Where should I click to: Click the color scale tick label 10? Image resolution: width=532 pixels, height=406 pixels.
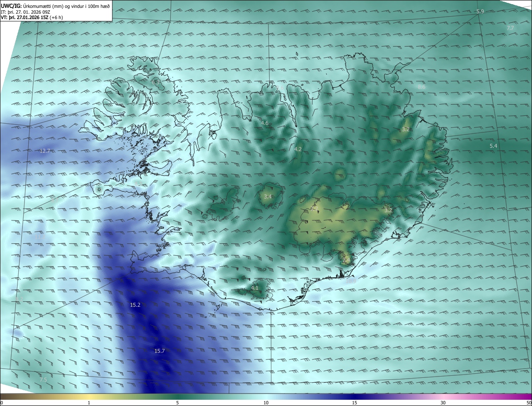pyautogui.click(x=266, y=403)
